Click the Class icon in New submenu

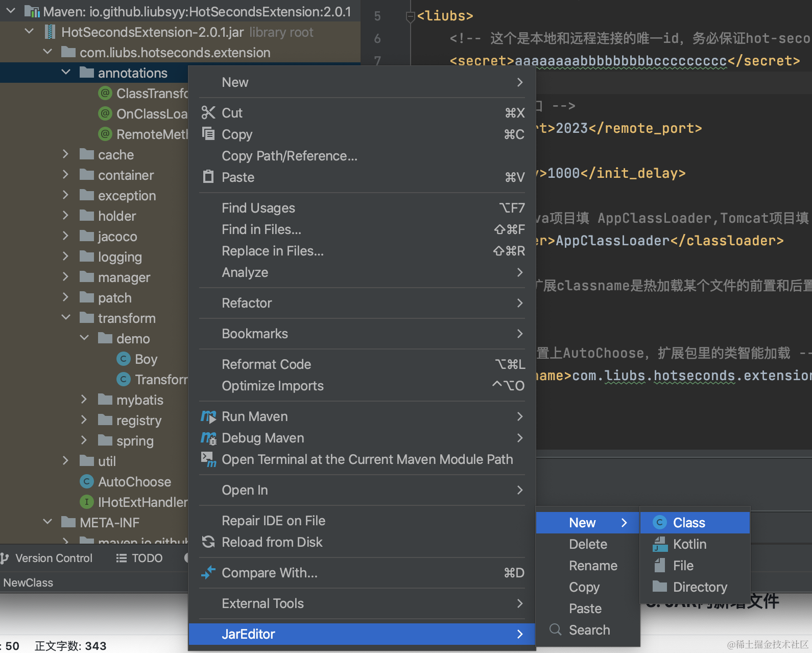pos(660,522)
